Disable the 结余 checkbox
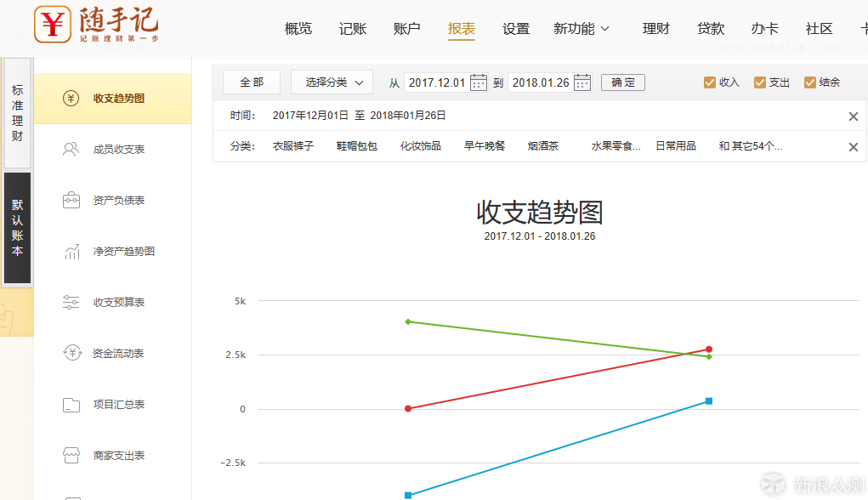 [810, 82]
